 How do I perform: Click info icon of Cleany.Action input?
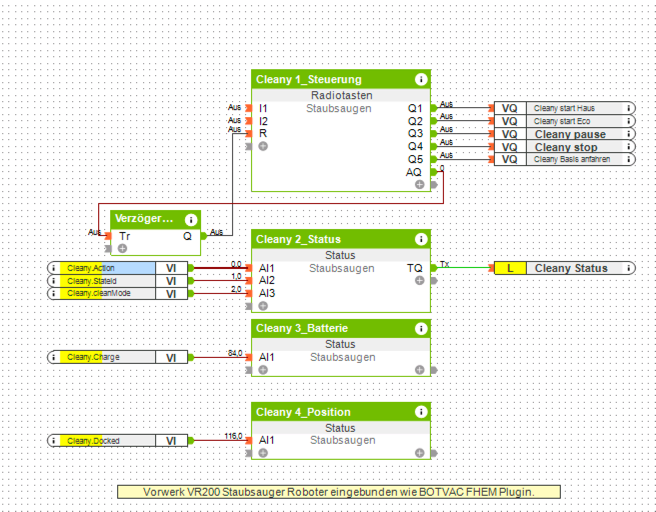pyautogui.click(x=54, y=268)
